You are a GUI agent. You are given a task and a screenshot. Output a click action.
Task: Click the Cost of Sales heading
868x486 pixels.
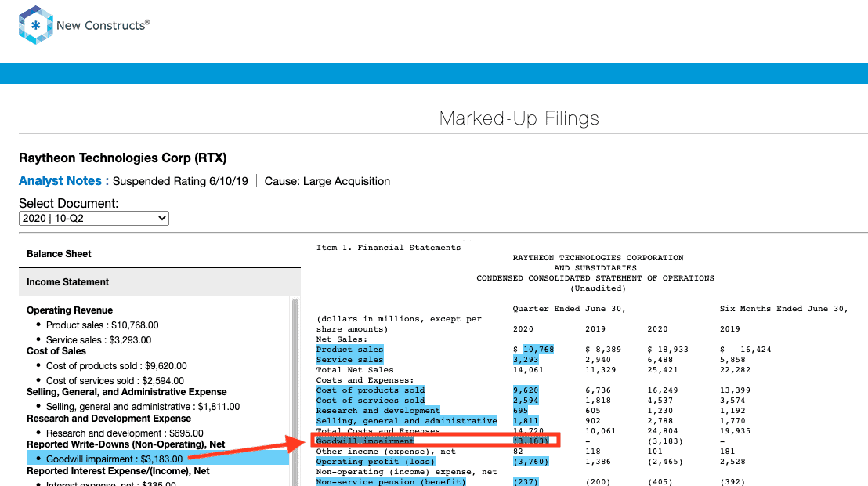click(x=56, y=351)
